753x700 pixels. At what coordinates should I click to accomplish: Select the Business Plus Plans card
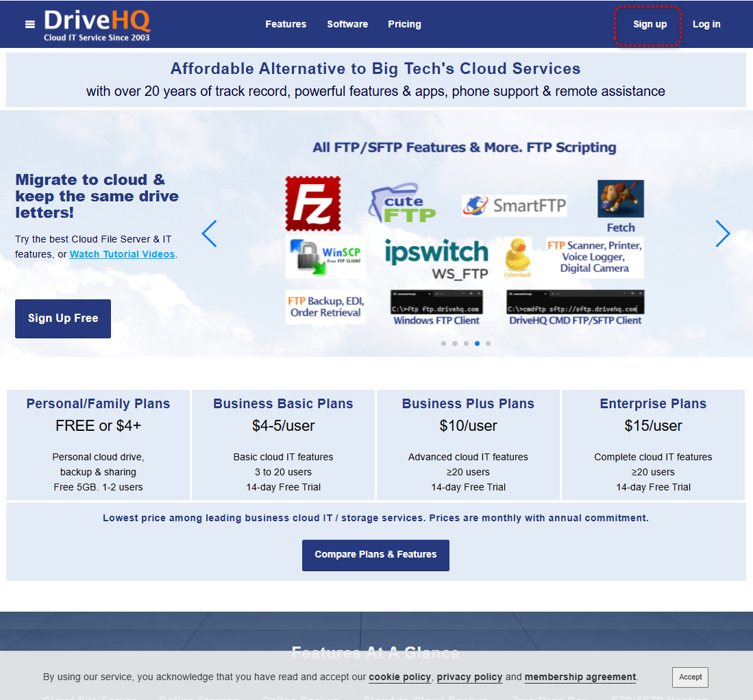468,445
